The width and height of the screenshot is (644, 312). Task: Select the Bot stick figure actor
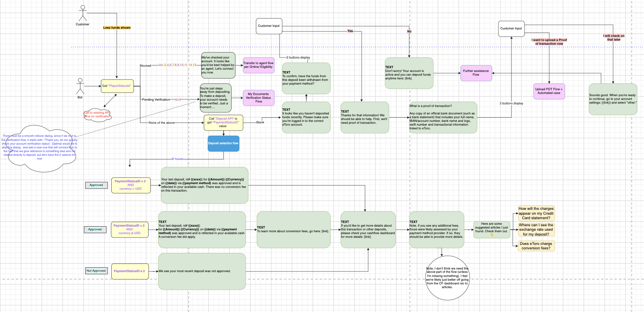click(x=80, y=86)
